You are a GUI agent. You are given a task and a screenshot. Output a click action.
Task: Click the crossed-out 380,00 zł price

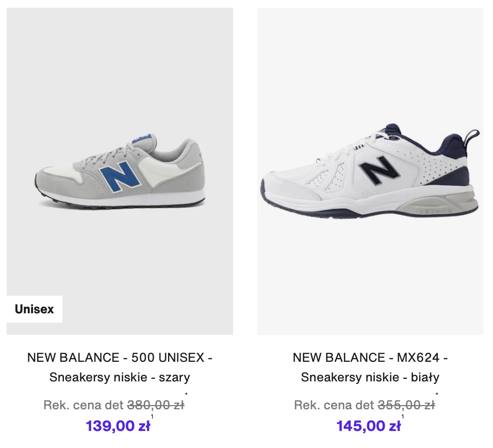click(x=155, y=405)
